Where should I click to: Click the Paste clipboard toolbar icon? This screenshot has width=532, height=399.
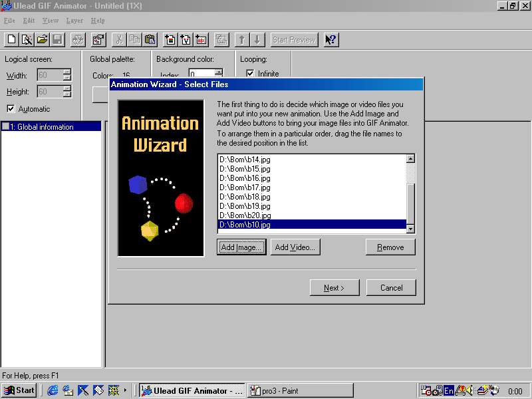(150, 40)
